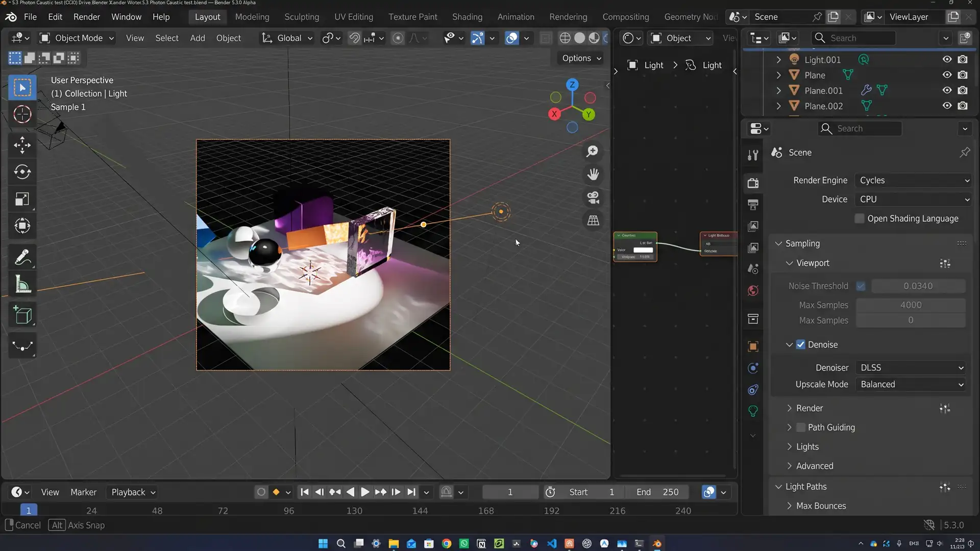This screenshot has height=551, width=980.
Task: Open the Upscale Mode Balanced dropdown
Action: 911,385
